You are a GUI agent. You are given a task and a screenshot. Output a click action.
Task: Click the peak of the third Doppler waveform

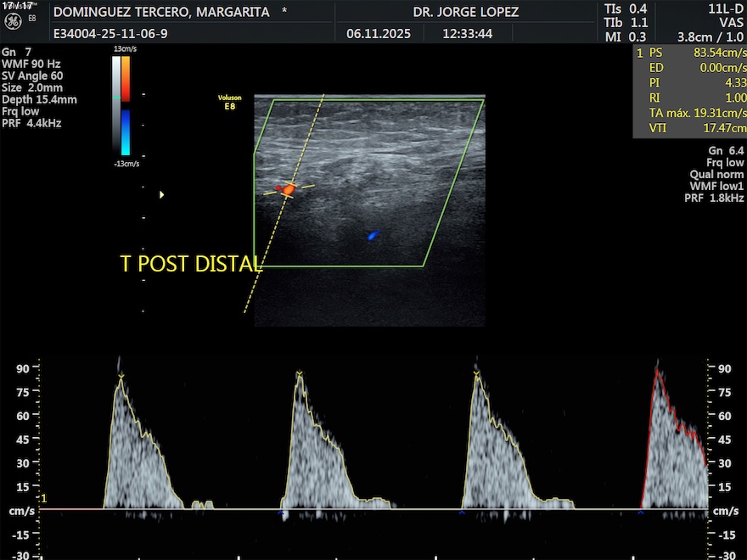pos(477,374)
